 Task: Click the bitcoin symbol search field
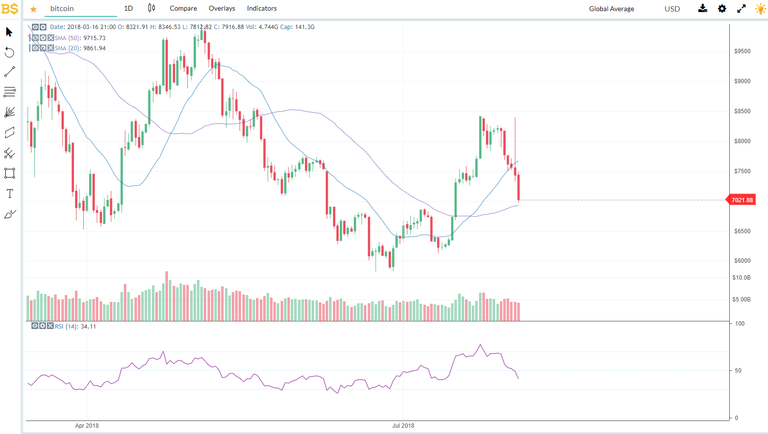[x=81, y=9]
